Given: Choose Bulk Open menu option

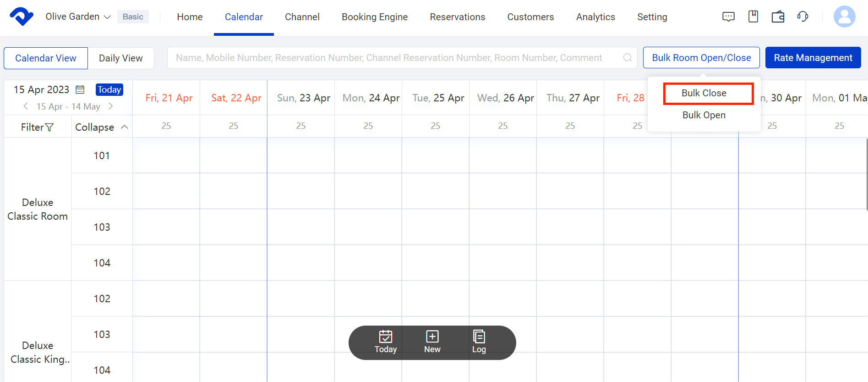Looking at the screenshot, I should tap(704, 115).
